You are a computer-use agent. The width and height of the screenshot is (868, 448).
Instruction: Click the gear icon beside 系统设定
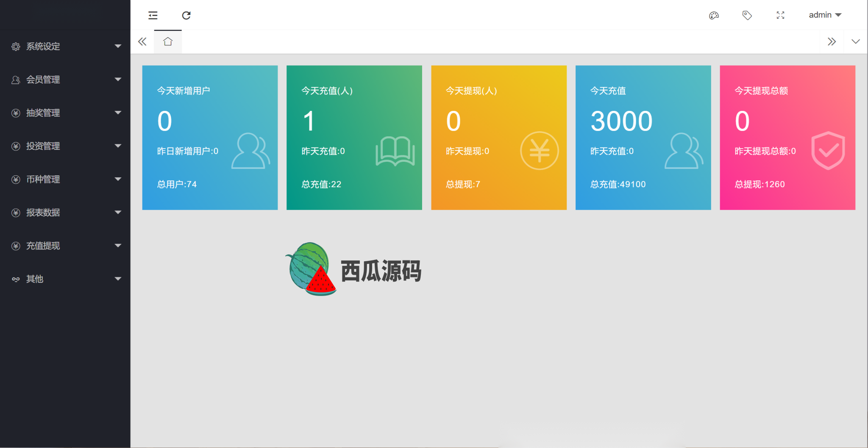coord(16,47)
